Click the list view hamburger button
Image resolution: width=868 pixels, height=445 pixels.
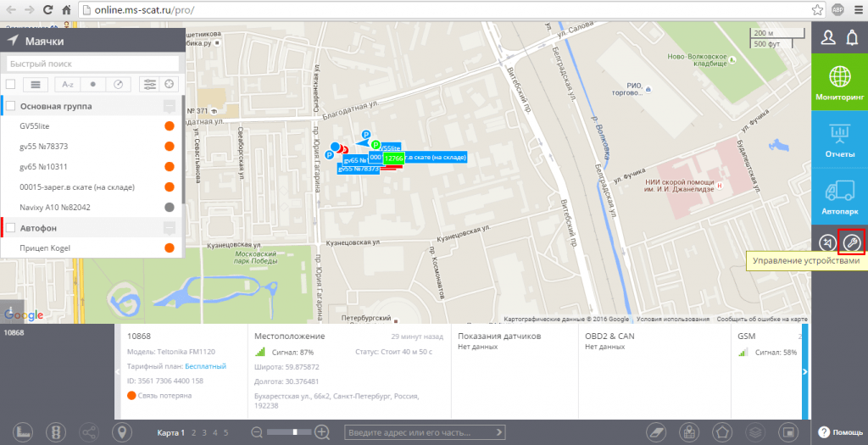tap(36, 84)
